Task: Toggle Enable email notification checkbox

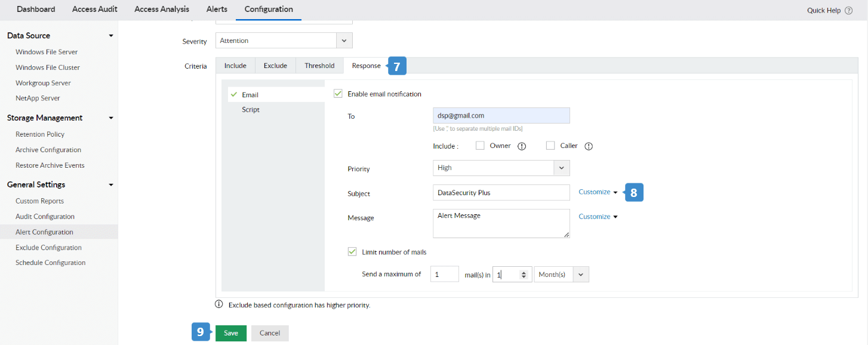Action: [338, 94]
